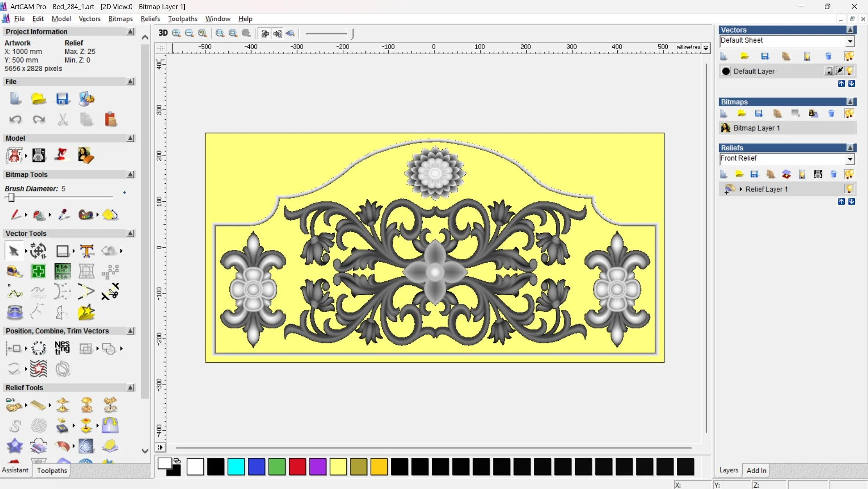Open the Front Relief dropdown
Viewport: 868px width, 489px height.
pos(850,159)
